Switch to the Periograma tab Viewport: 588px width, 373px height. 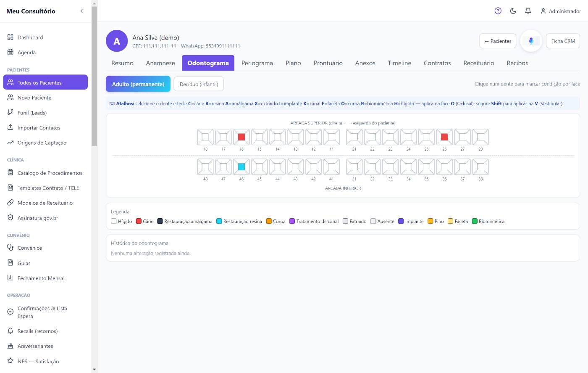[x=257, y=63]
